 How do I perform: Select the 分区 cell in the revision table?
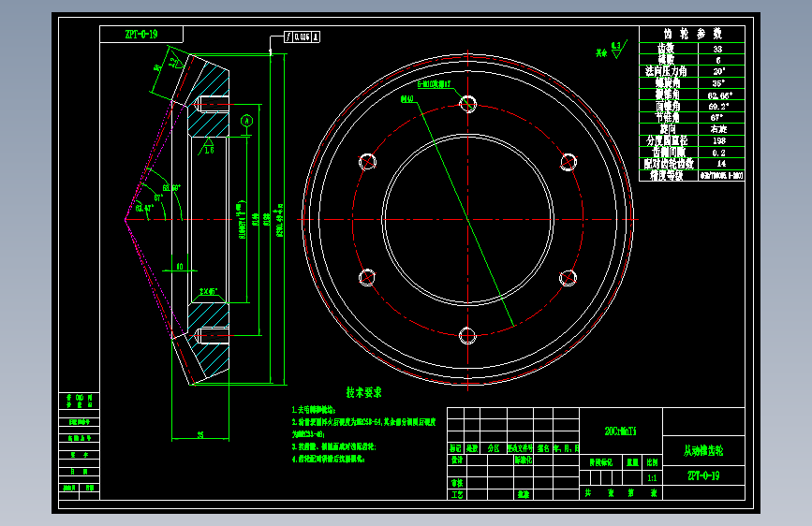point(494,448)
